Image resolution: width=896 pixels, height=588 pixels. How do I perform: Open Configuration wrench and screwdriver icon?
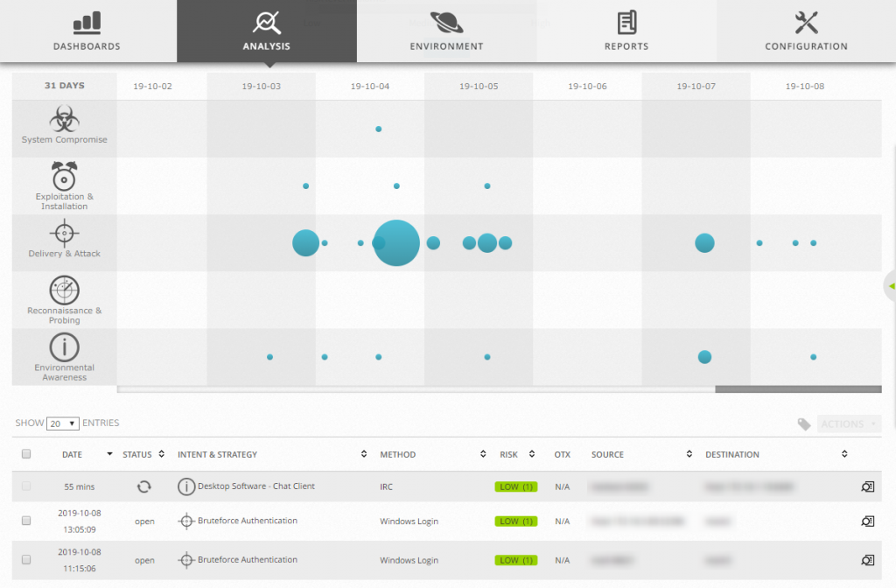point(806,22)
